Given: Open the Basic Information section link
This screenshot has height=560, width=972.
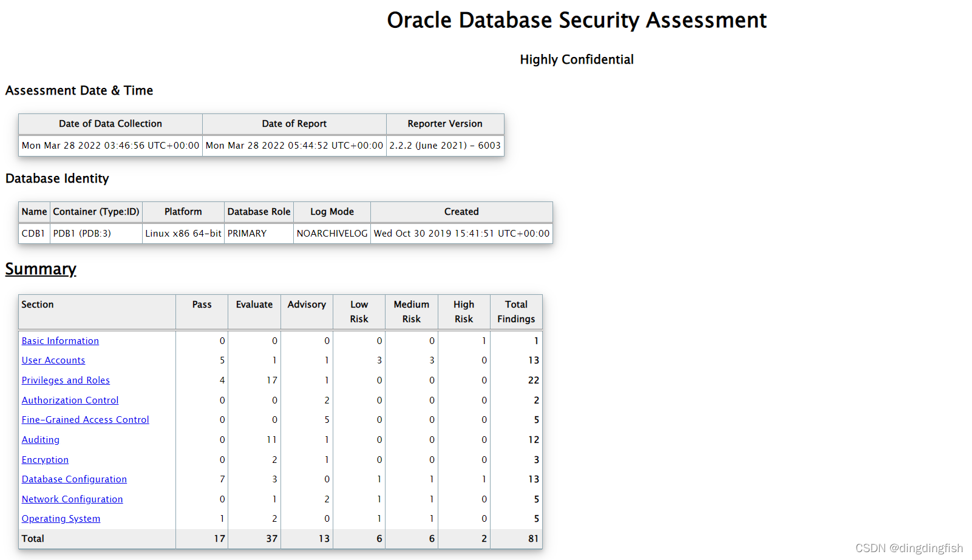Looking at the screenshot, I should point(60,341).
